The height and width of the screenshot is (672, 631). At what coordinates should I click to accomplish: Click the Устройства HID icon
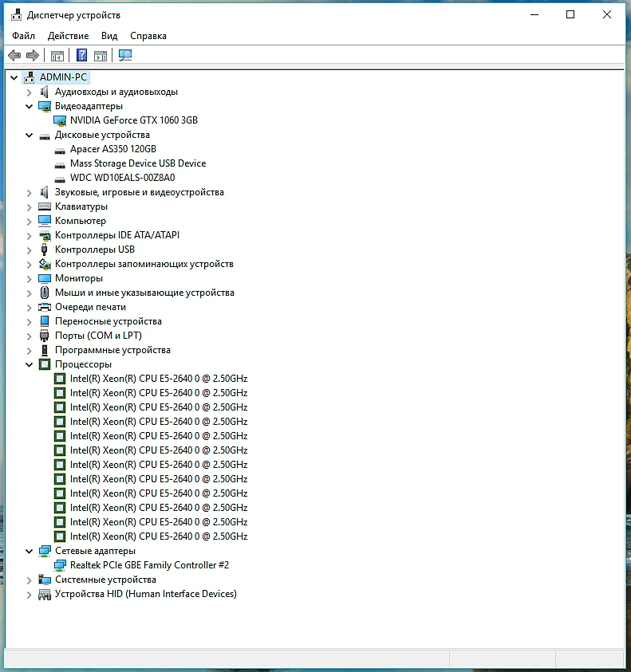coord(45,595)
